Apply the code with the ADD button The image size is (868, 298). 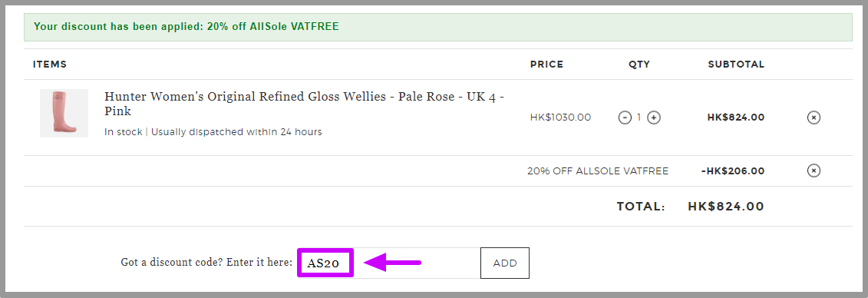pyautogui.click(x=505, y=263)
